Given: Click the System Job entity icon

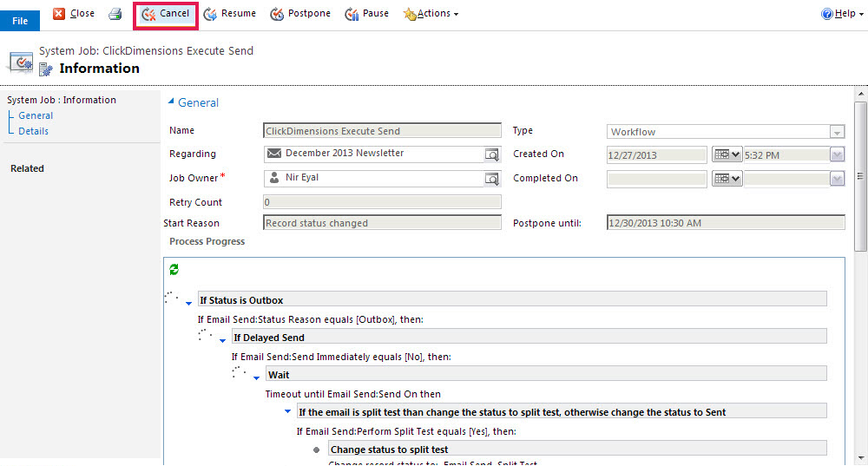Looking at the screenshot, I should tap(21, 62).
